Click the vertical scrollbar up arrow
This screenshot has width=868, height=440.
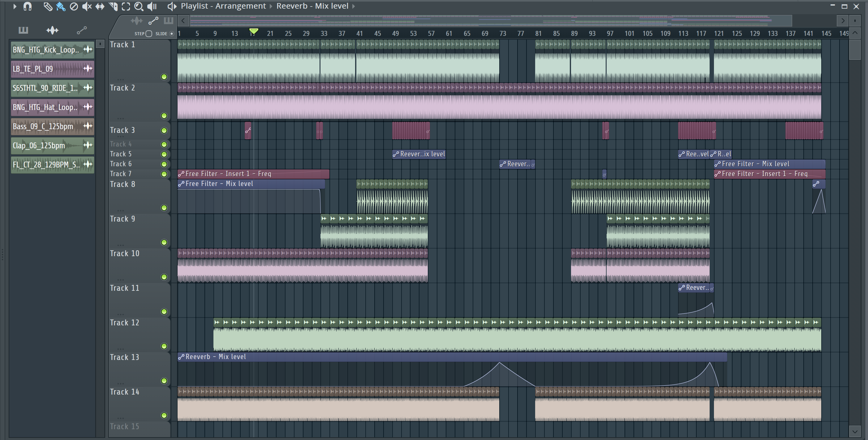click(855, 33)
